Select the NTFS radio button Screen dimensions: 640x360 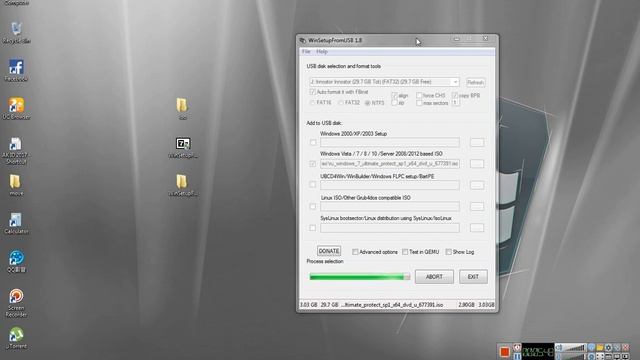367,103
